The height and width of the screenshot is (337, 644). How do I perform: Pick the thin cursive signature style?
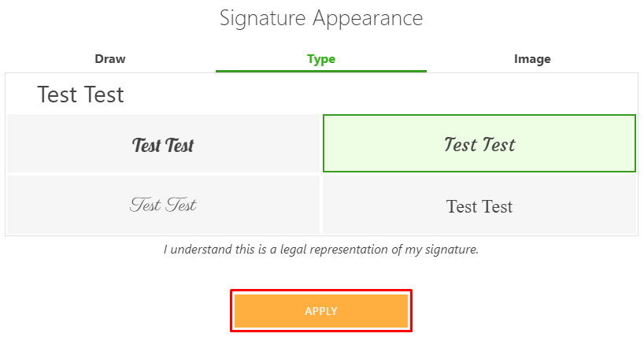pyautogui.click(x=164, y=205)
